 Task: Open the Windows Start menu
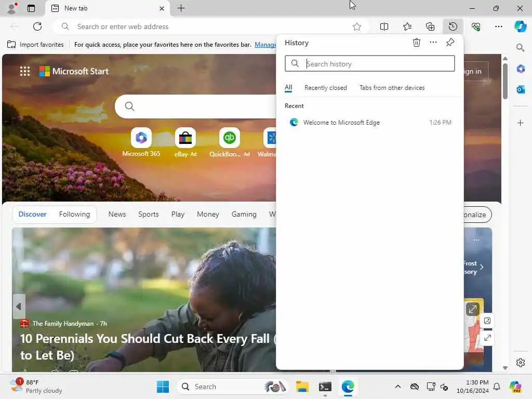pyautogui.click(x=163, y=387)
